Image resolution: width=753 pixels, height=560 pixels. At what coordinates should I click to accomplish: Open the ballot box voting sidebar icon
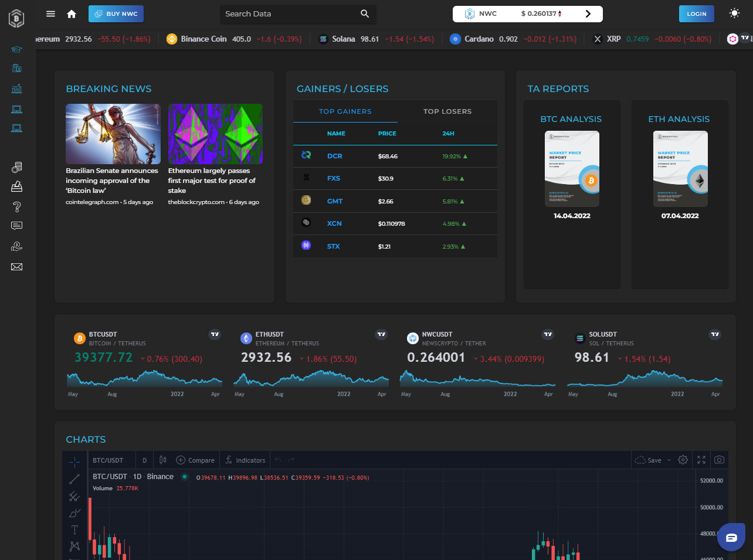17,186
